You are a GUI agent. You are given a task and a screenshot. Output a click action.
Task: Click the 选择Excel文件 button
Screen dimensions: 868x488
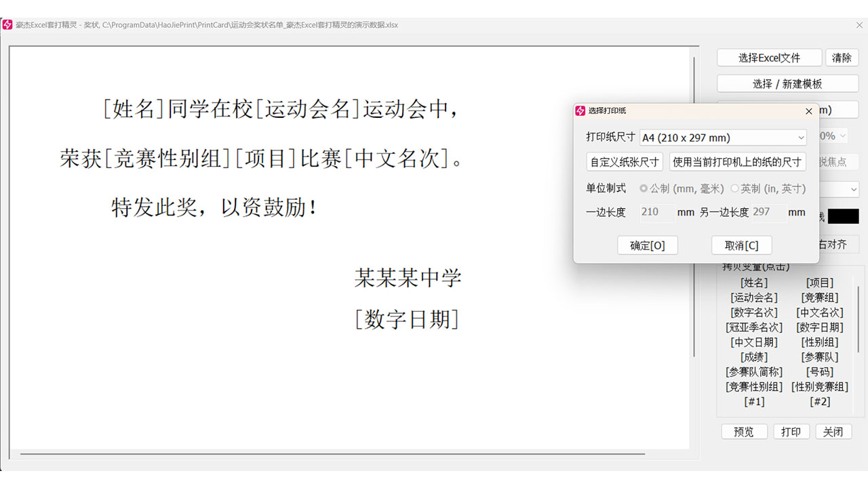769,58
